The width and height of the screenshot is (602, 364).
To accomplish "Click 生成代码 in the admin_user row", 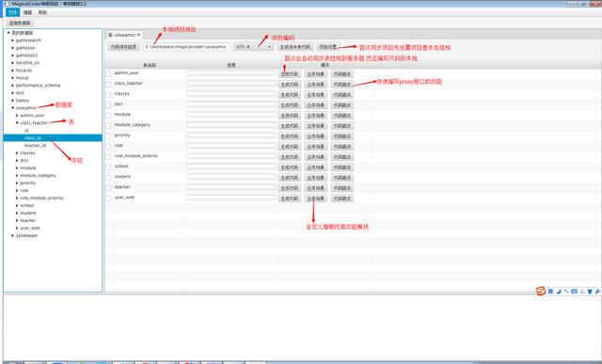I will pos(290,73).
